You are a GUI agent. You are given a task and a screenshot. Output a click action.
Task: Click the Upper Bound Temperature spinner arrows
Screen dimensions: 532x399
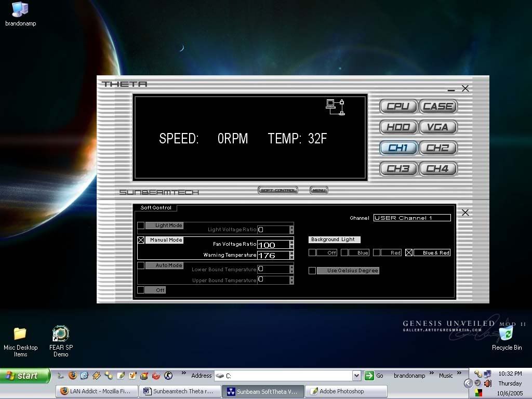[291, 280]
